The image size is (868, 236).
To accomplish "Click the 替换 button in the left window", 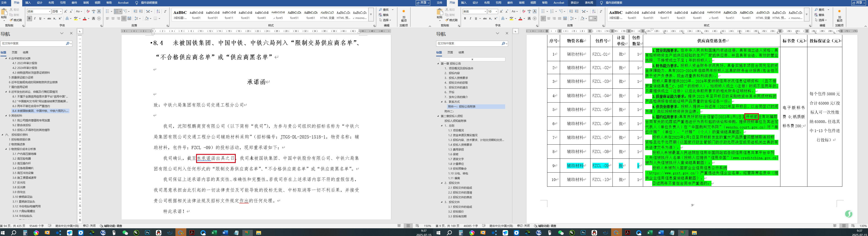I will point(384,15).
